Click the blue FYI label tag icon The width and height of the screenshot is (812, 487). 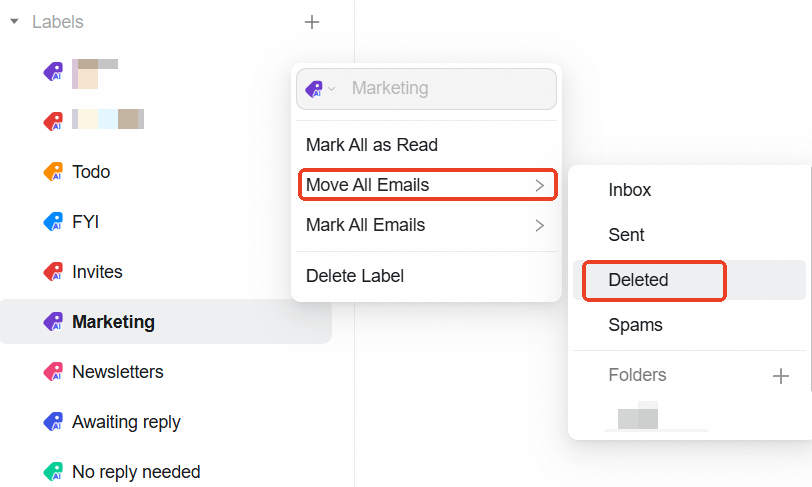point(53,222)
